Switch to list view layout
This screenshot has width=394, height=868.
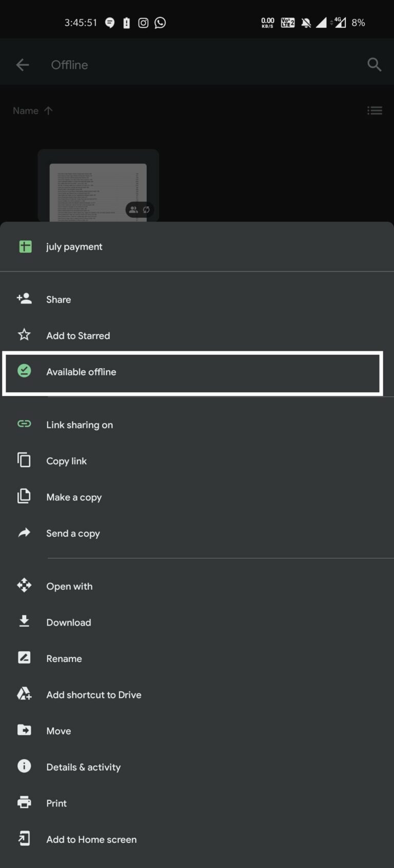[x=375, y=110]
